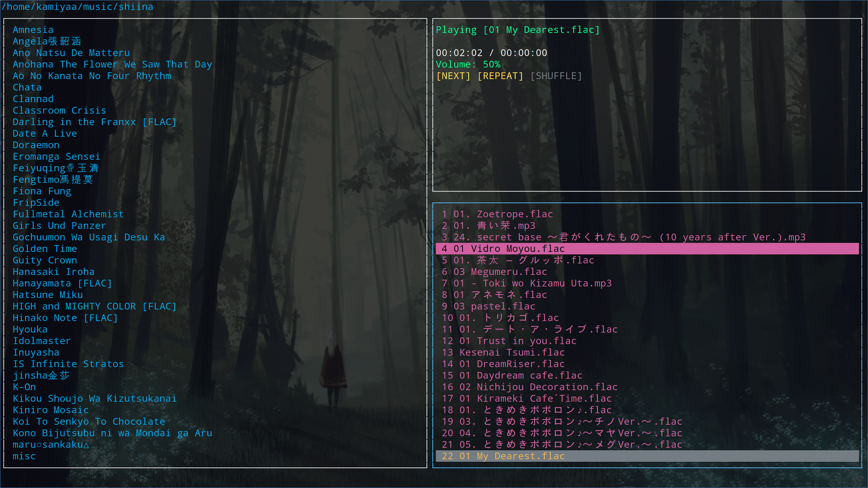Click the Volume: 50% indicator

tap(468, 64)
